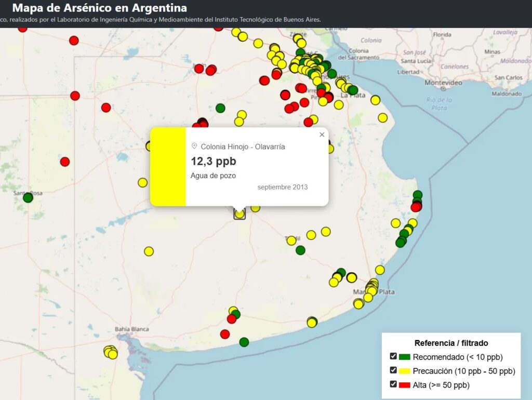This screenshot has width=532, height=400.
Task: Click the location pin icon in popup
Action: [194, 146]
